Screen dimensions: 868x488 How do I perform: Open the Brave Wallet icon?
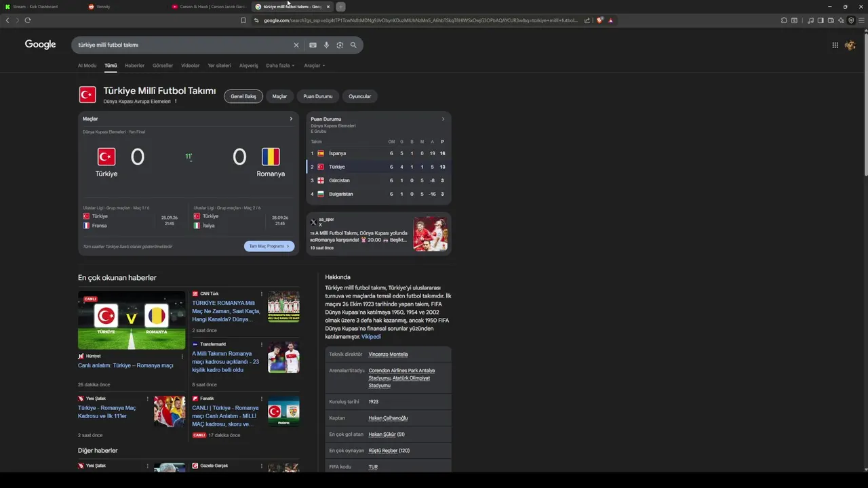[831, 20]
